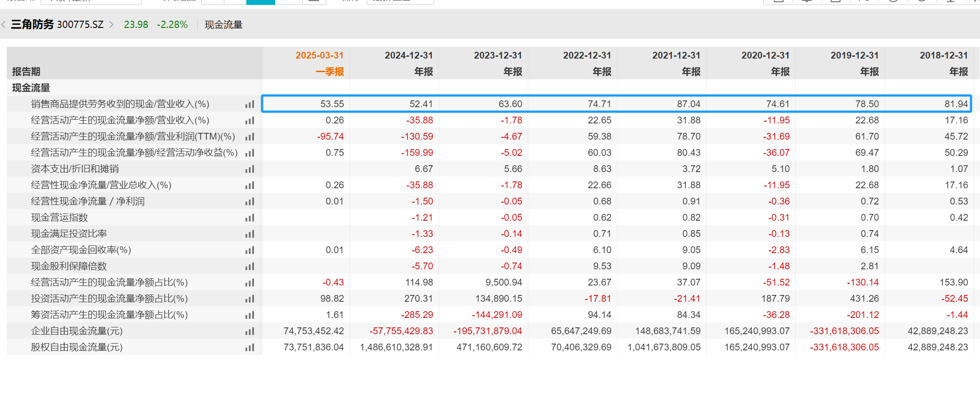Viewport: 980px width, 408px height.
Task: Click chart icon beside 股权自由现金流量(元)
Action: click(250, 348)
